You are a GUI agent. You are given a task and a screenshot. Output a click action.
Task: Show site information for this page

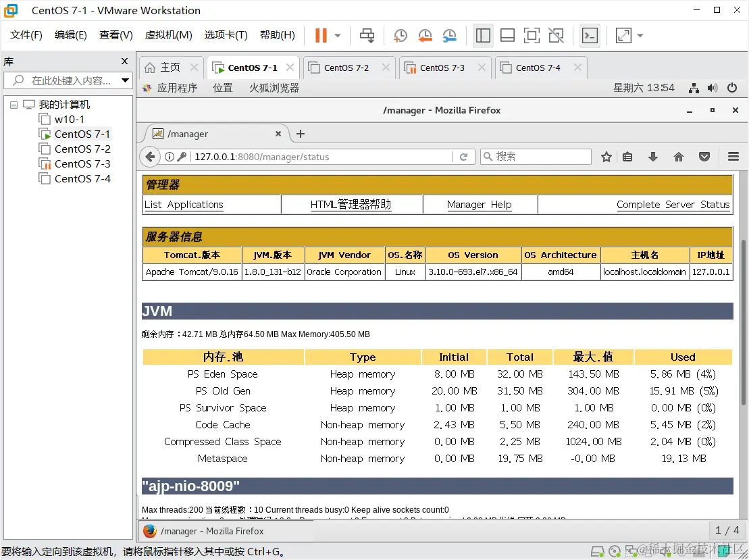tap(169, 157)
